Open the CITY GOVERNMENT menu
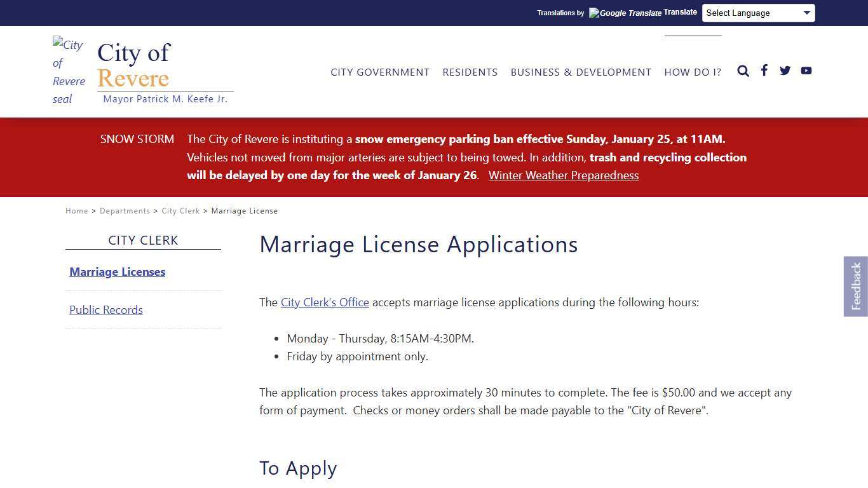The image size is (868, 488). [380, 72]
